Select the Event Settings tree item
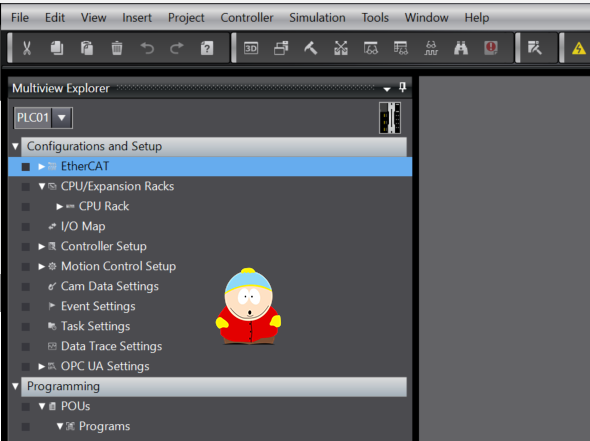This screenshot has width=590, height=441. pos(98,306)
